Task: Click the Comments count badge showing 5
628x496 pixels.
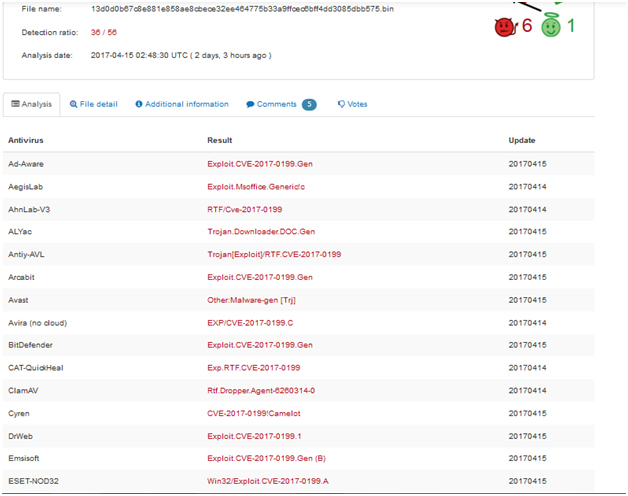Action: [x=309, y=104]
